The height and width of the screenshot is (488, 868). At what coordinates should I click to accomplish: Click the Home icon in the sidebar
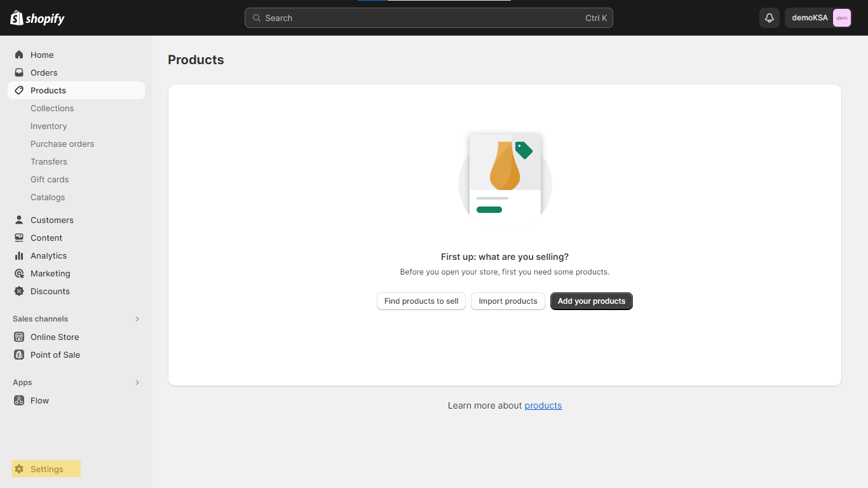tap(19, 55)
